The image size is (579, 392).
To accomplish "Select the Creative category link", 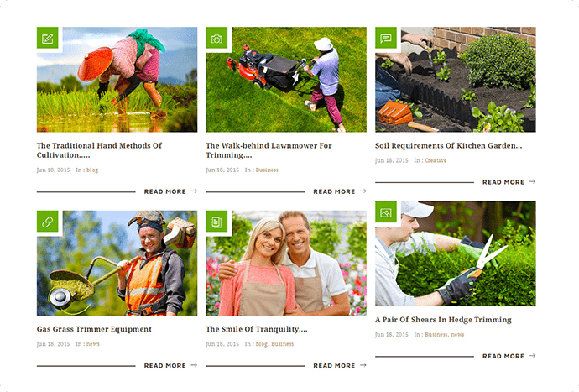I will pos(436,160).
